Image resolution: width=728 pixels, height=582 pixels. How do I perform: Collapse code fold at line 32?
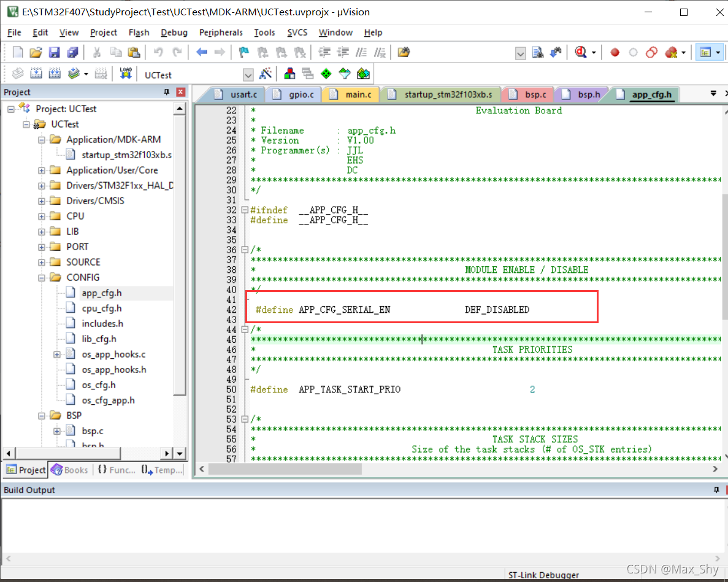(x=245, y=210)
